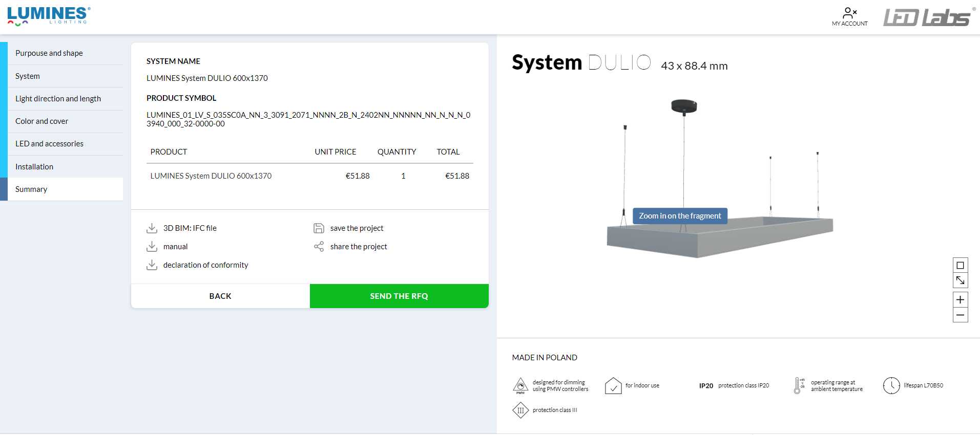The width and height of the screenshot is (980, 435).
Task: Click SEND THE RFQ button
Action: pyautogui.click(x=399, y=296)
